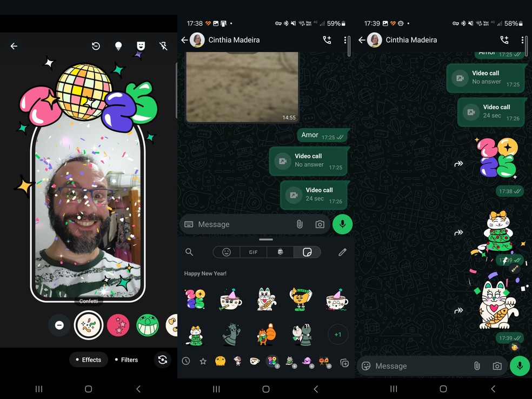Screen dimensions: 532x399
Task: Remove effect with the minus circle button
Action: 59,325
